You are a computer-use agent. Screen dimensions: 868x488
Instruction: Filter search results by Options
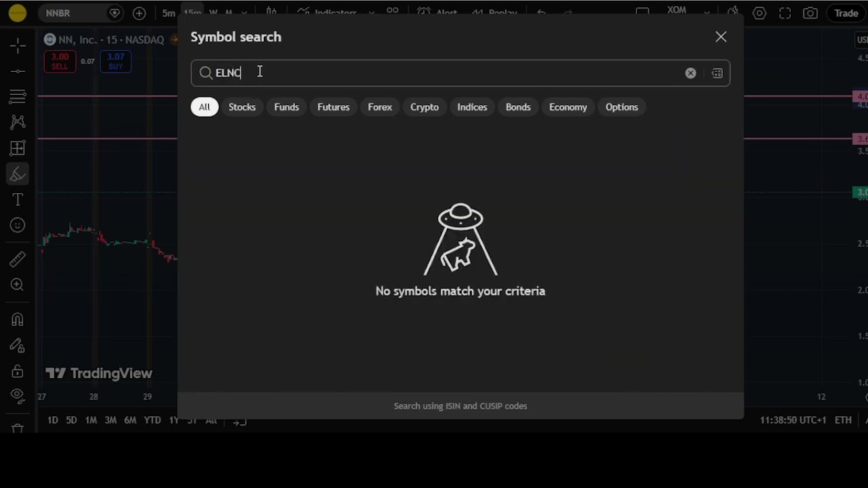pos(622,107)
